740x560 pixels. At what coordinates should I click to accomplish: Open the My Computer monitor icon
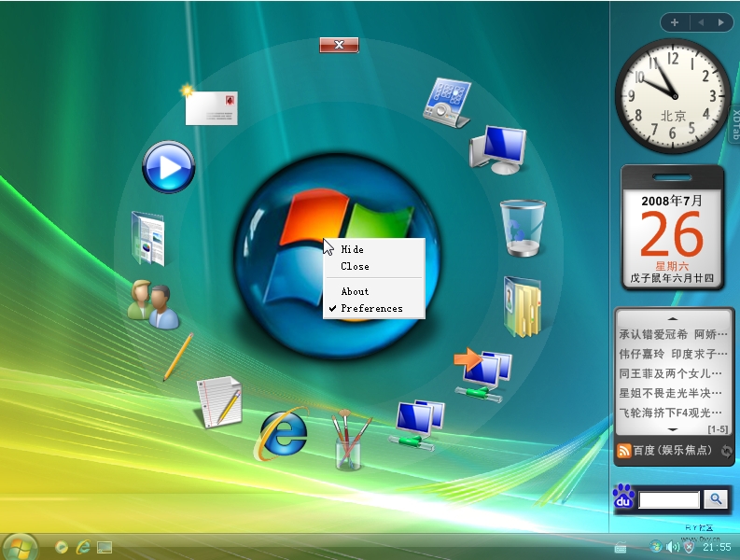click(x=498, y=149)
